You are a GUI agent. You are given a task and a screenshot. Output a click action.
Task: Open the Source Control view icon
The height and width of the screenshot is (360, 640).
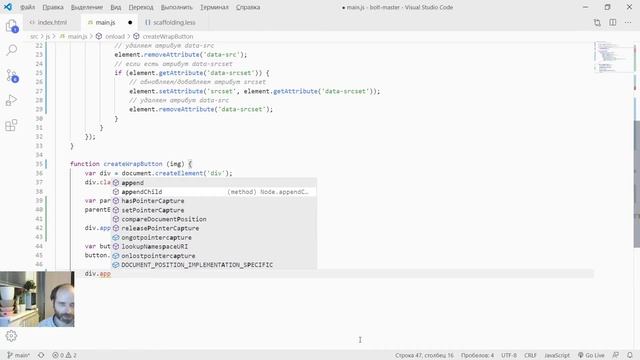[11, 76]
